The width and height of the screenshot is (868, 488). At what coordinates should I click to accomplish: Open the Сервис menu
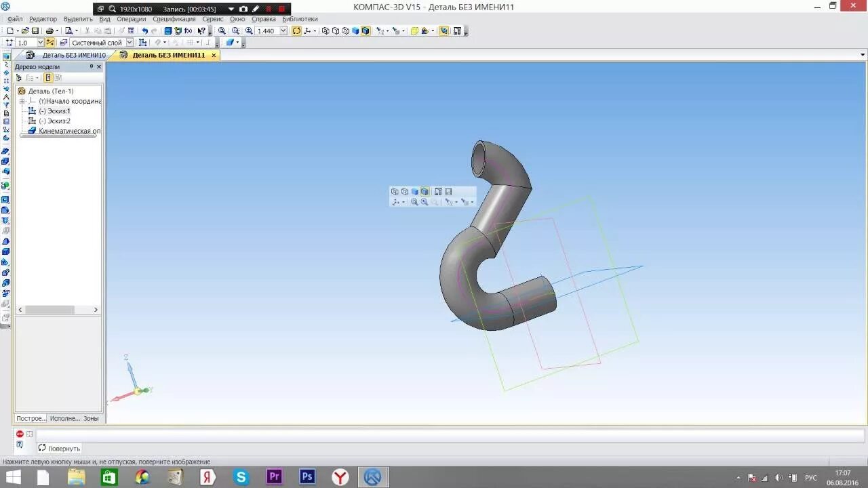click(212, 19)
